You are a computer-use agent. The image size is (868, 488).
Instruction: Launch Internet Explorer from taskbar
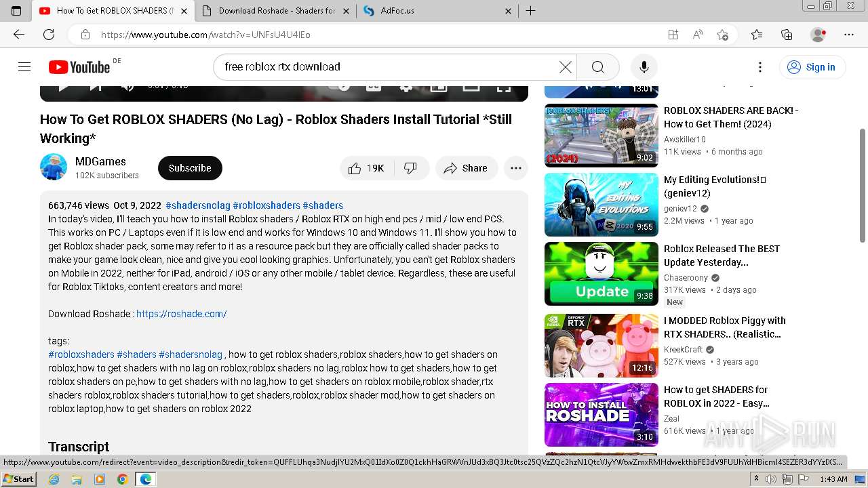(x=54, y=479)
